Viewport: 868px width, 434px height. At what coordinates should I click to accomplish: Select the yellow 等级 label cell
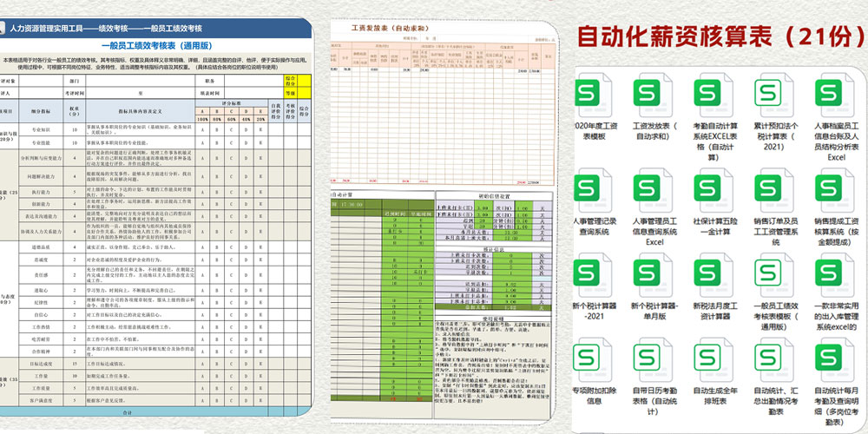coord(290,93)
